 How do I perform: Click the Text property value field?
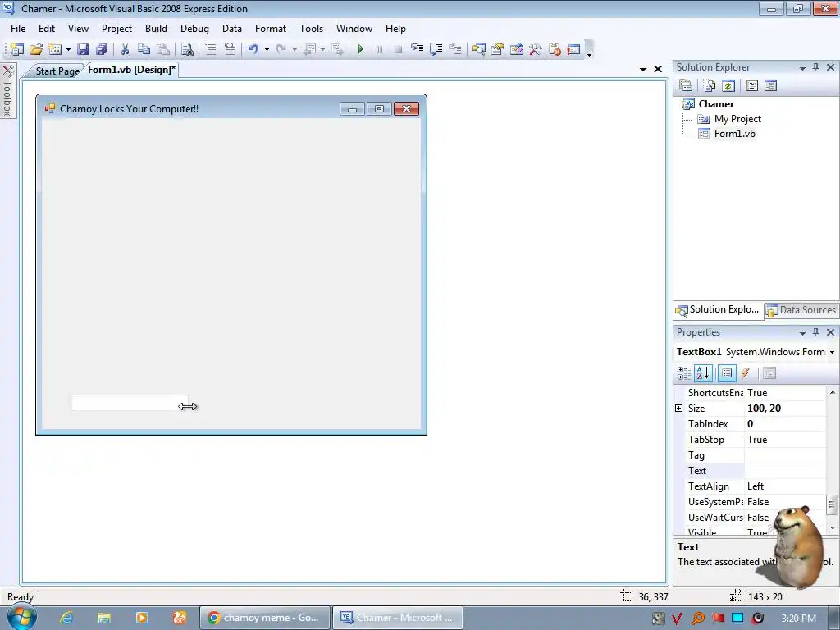pyautogui.click(x=785, y=471)
